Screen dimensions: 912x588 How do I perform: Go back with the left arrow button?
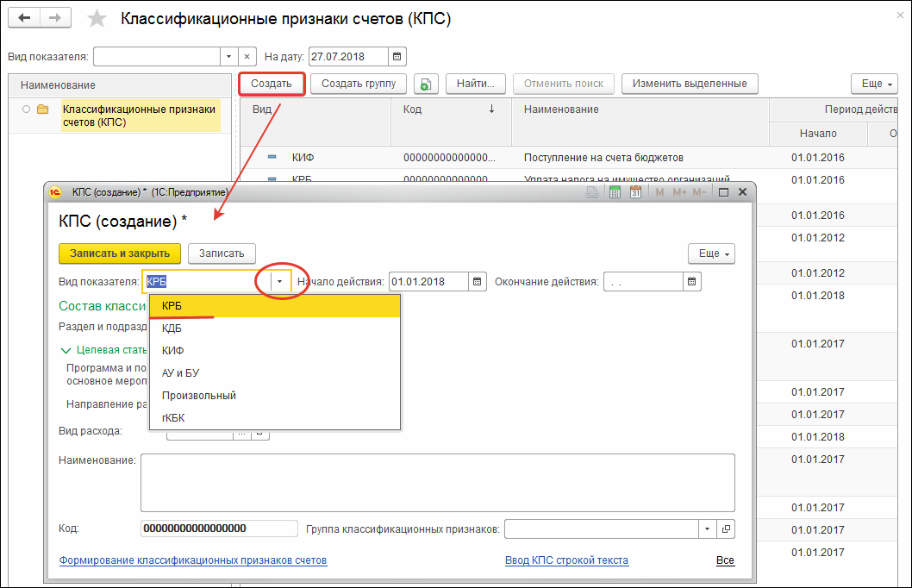tap(24, 18)
